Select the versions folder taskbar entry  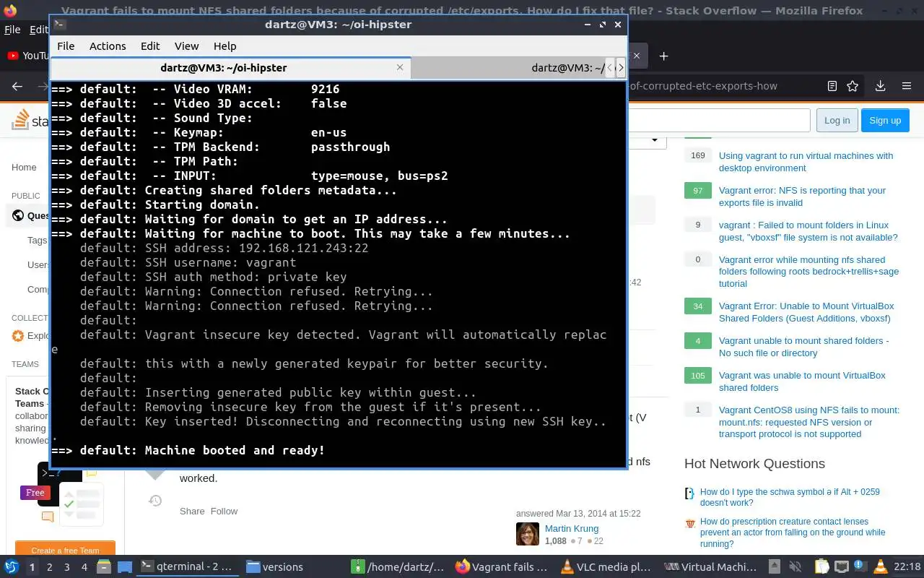click(x=292, y=566)
